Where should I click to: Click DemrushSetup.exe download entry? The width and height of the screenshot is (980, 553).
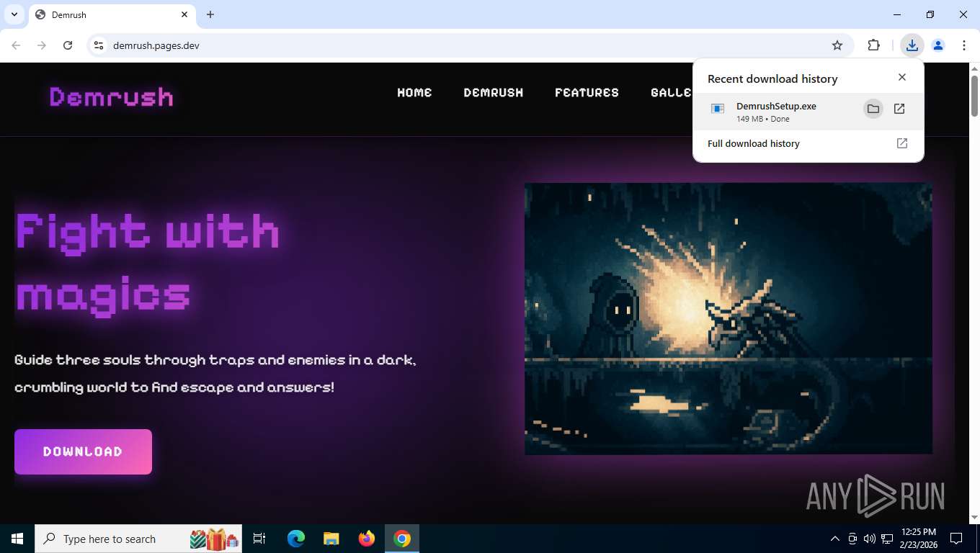[x=808, y=111]
